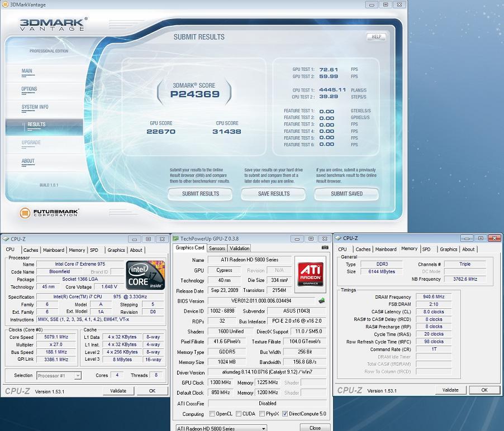This screenshot has height=431, width=504.
Task: Click the Intel Core i7 logo in CPU-Z
Action: tap(145, 275)
